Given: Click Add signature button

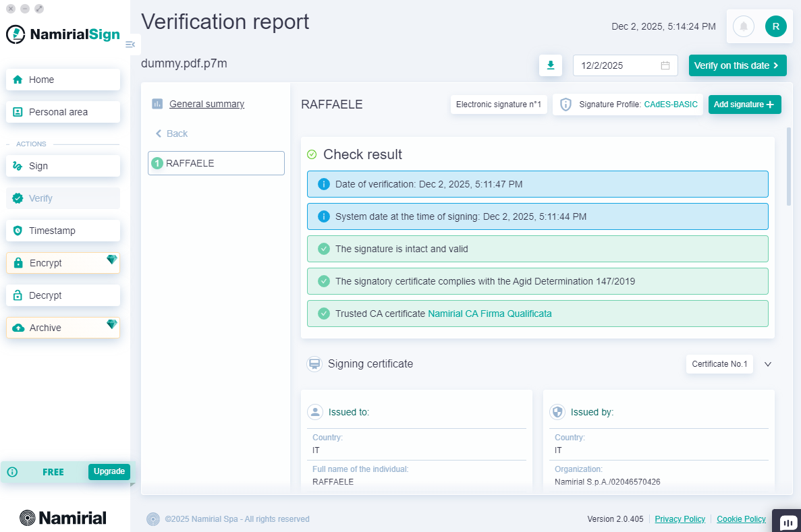Looking at the screenshot, I should pyautogui.click(x=744, y=105).
